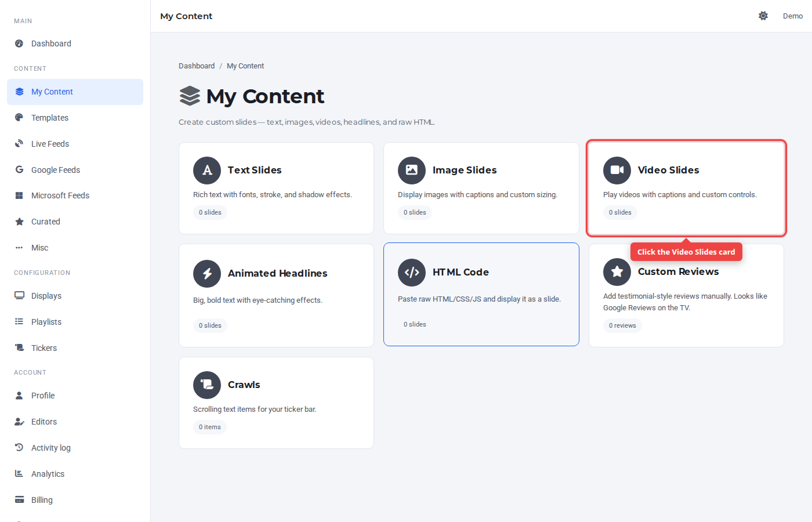Click the My Content layers icon in sidebar

(x=19, y=92)
